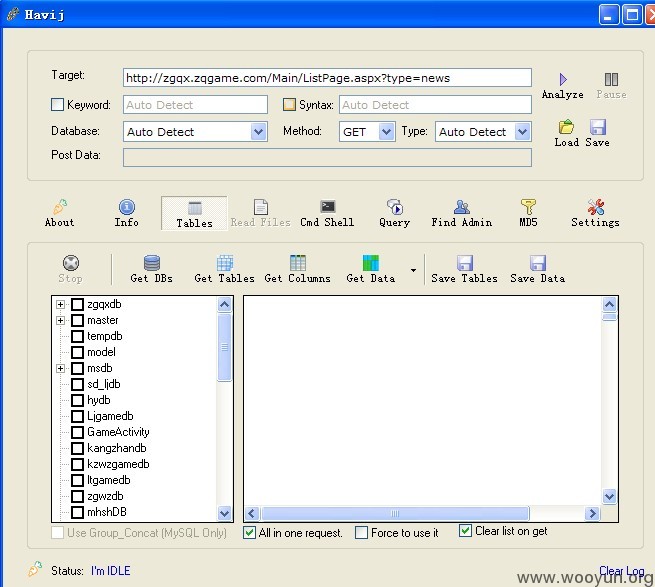
Task: Toggle All in one request checkbox
Action: point(249,533)
